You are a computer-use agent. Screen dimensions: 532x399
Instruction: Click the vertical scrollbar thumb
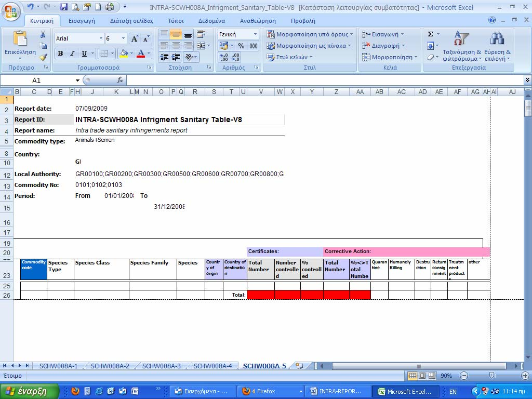click(528, 109)
